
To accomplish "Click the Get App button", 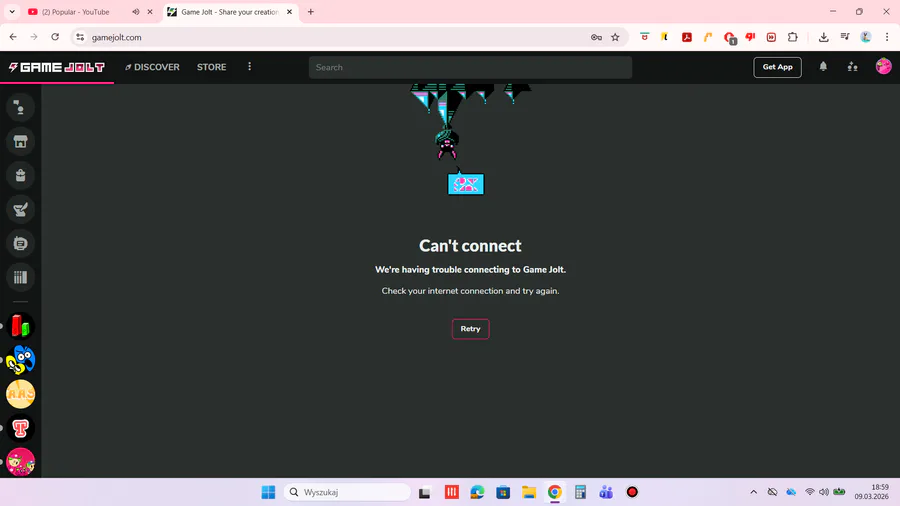I will [x=777, y=67].
